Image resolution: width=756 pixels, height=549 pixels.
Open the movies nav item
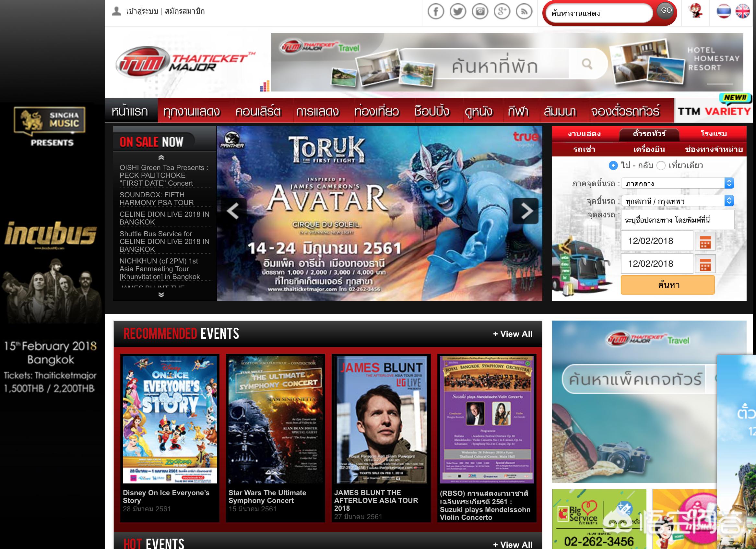(479, 111)
